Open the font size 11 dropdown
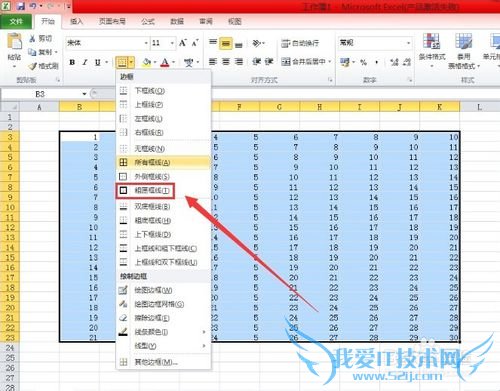 172,43
